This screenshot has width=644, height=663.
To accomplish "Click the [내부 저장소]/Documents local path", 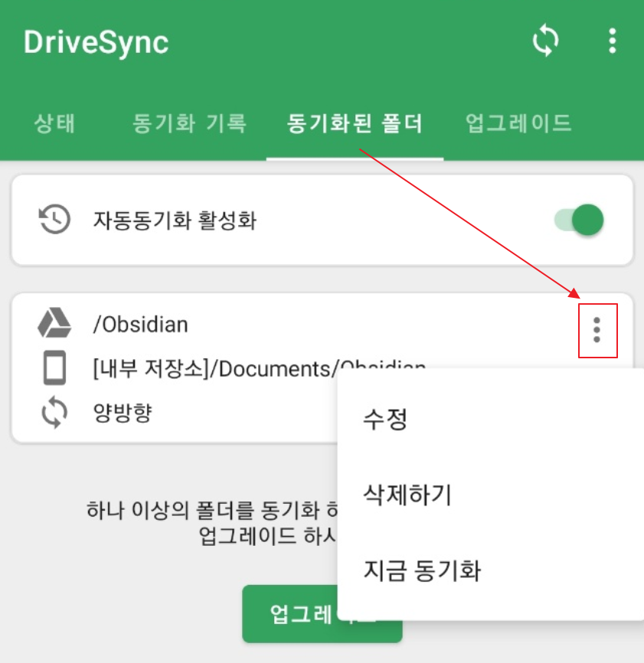I will tap(259, 368).
